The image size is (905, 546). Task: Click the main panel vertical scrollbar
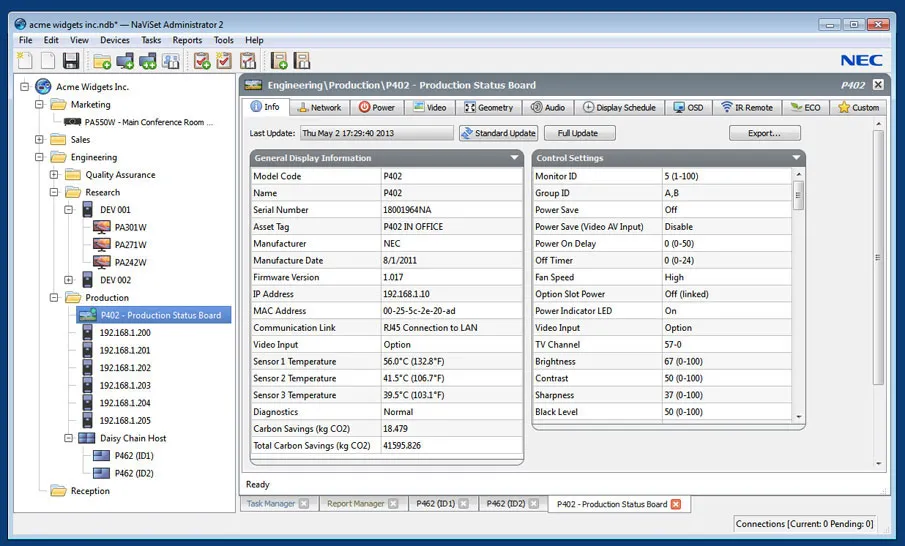click(878, 257)
